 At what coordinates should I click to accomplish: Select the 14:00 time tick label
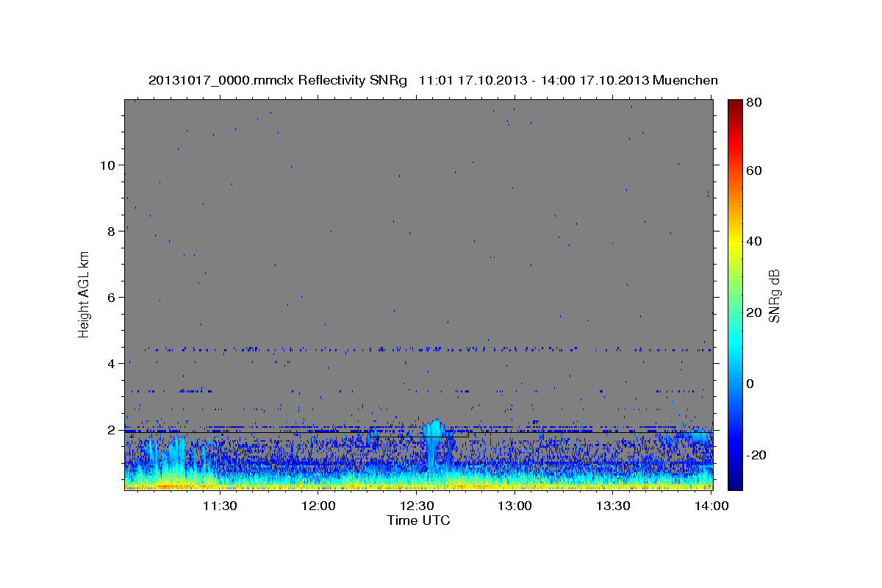[711, 506]
